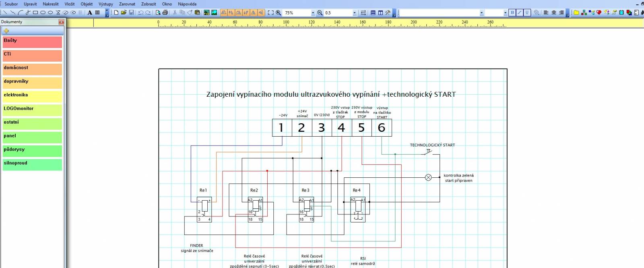Open the Soubor menu
This screenshot has width=644, height=268.
coord(11,4)
